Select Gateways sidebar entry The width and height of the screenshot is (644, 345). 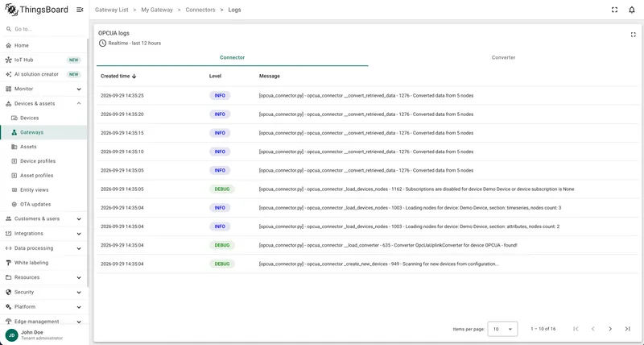43,132
